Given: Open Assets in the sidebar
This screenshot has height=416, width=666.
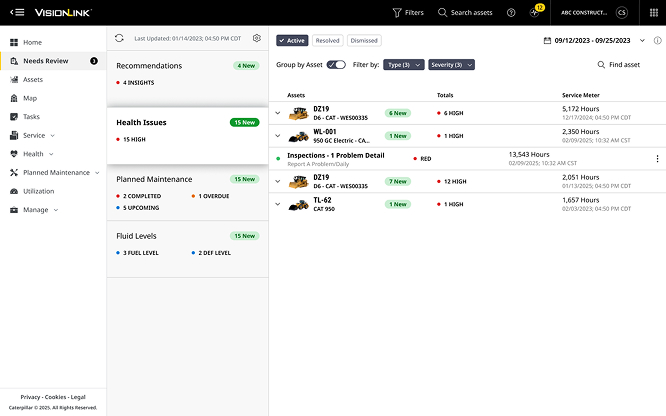Looking at the screenshot, I should (x=53, y=79).
